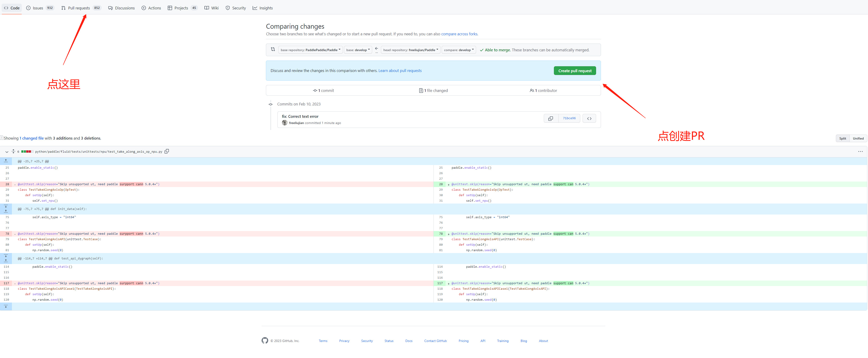Open the Code tab
Screen dimensions: 868x358
[12, 8]
